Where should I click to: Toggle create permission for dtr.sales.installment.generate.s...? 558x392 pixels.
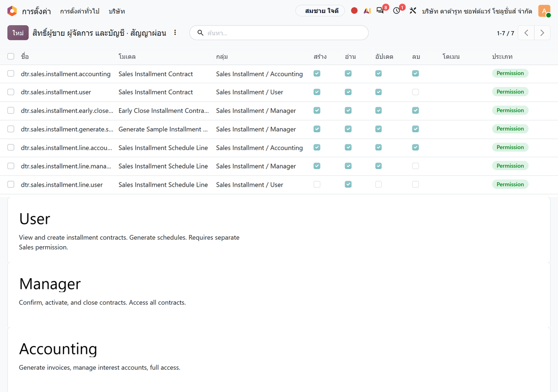coord(317,129)
